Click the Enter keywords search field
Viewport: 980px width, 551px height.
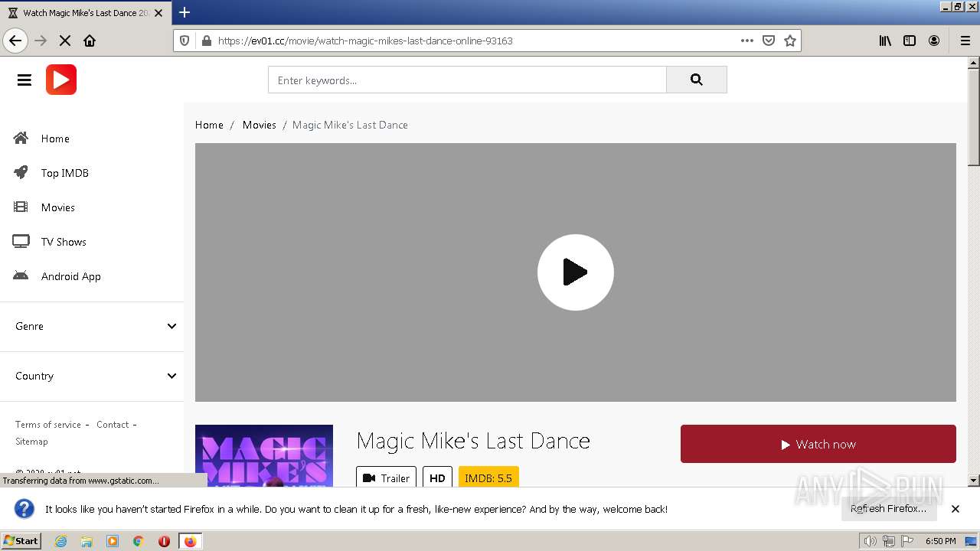point(467,80)
